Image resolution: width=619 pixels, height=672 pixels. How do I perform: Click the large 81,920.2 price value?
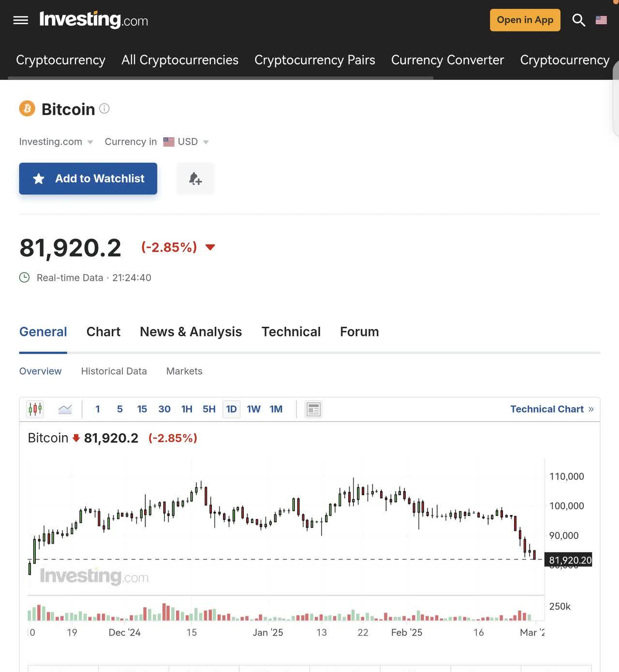(70, 248)
